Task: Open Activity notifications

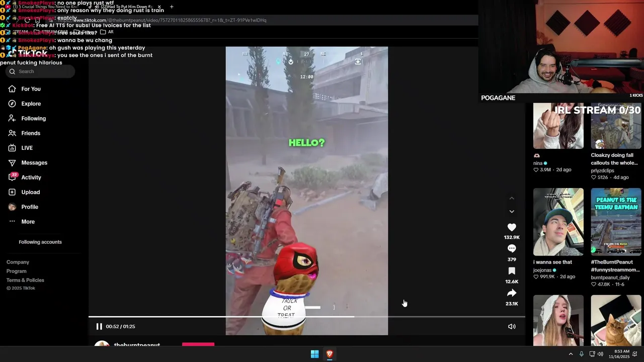Action: [31, 177]
